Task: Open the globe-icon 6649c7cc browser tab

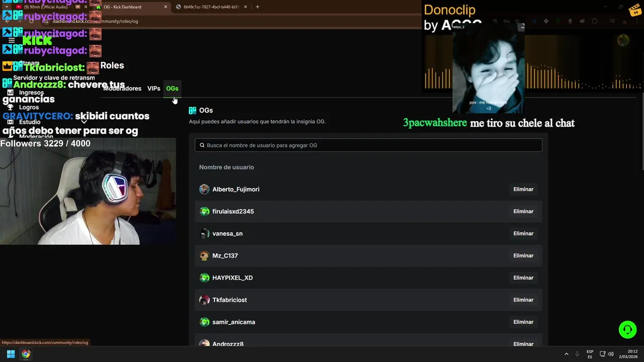Action: coord(211,7)
